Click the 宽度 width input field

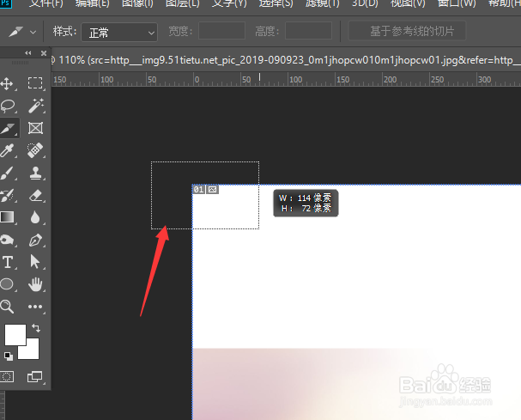(x=221, y=31)
